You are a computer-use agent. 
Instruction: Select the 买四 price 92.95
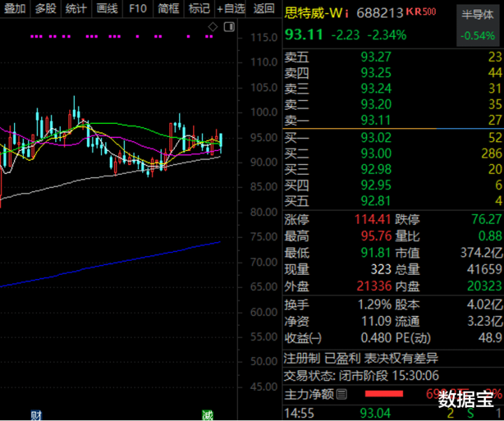pos(376,185)
